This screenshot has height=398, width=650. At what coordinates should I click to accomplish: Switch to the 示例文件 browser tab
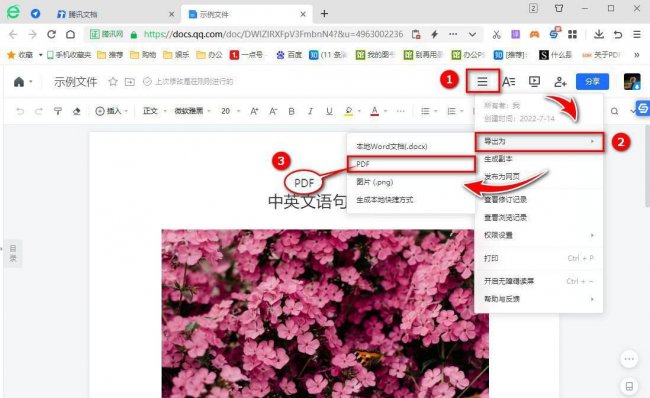pos(247,14)
